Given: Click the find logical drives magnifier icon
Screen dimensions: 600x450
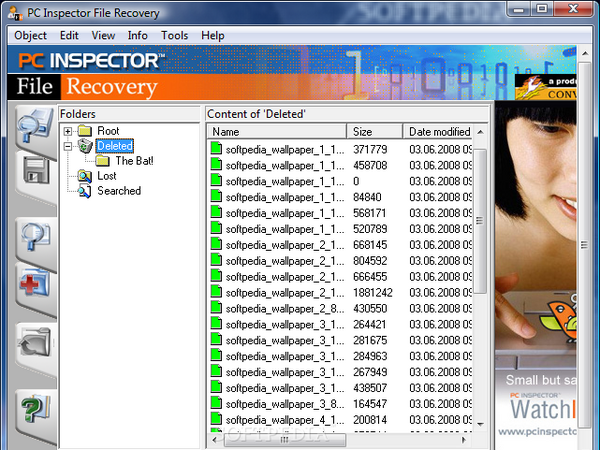Looking at the screenshot, I should [x=35, y=126].
